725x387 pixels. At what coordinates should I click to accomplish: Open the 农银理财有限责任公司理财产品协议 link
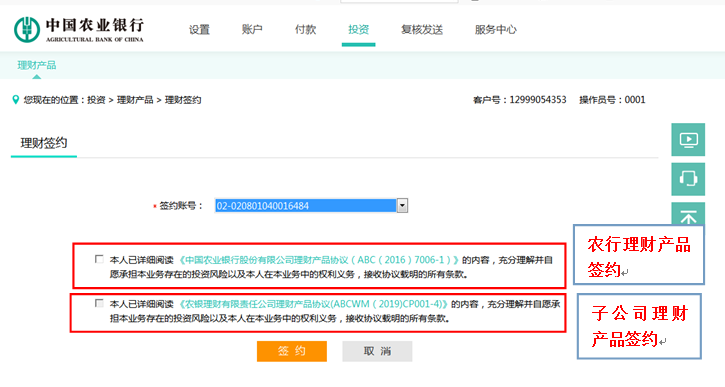[x=313, y=304]
